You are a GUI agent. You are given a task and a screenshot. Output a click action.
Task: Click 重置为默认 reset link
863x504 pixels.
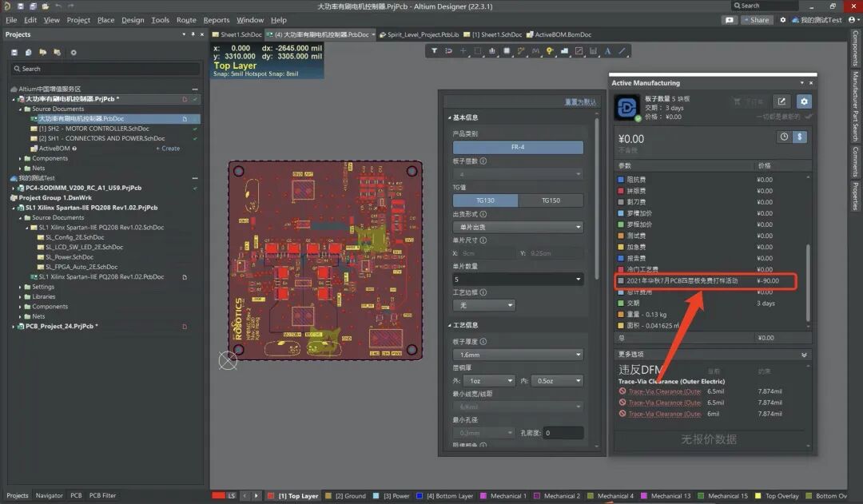tap(580, 102)
